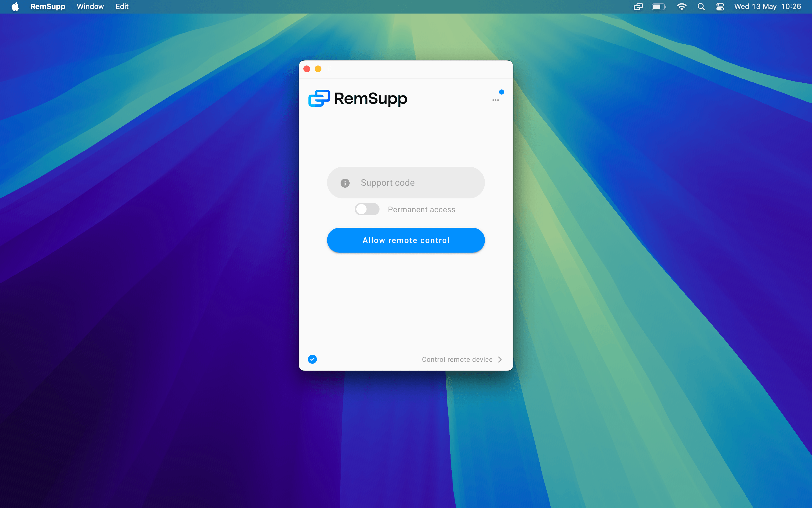Click the blue notification dot
This screenshot has height=508, width=812.
pos(501,92)
